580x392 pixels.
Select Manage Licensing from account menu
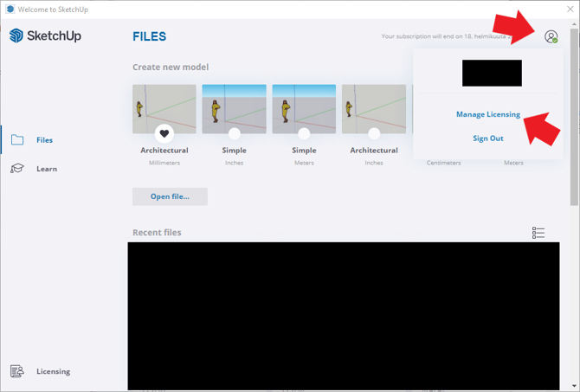point(488,114)
